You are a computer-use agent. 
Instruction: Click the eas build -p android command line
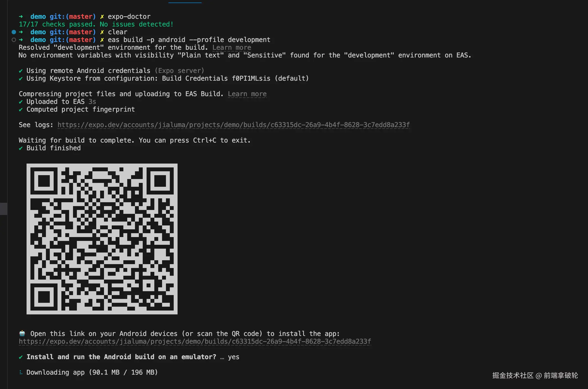[189, 40]
